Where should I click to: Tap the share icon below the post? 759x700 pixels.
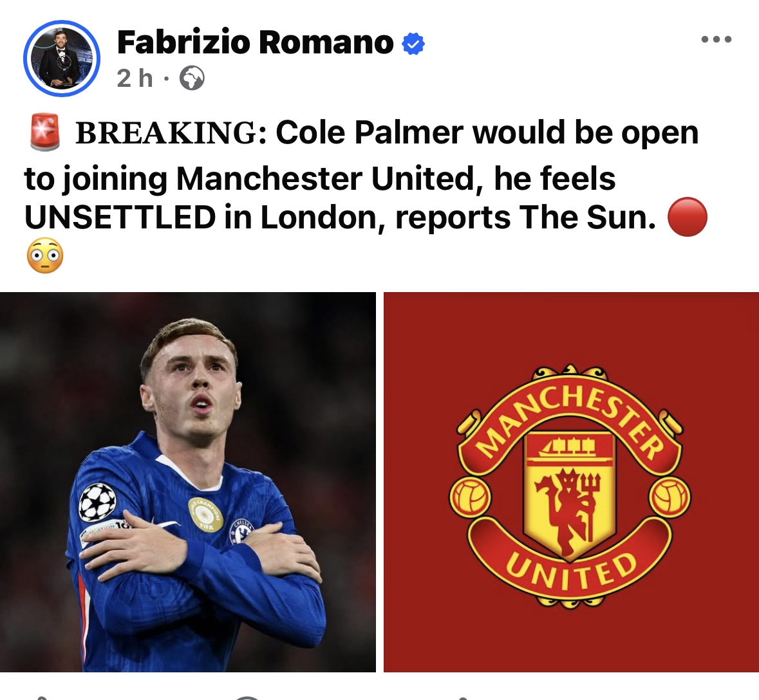click(x=465, y=697)
